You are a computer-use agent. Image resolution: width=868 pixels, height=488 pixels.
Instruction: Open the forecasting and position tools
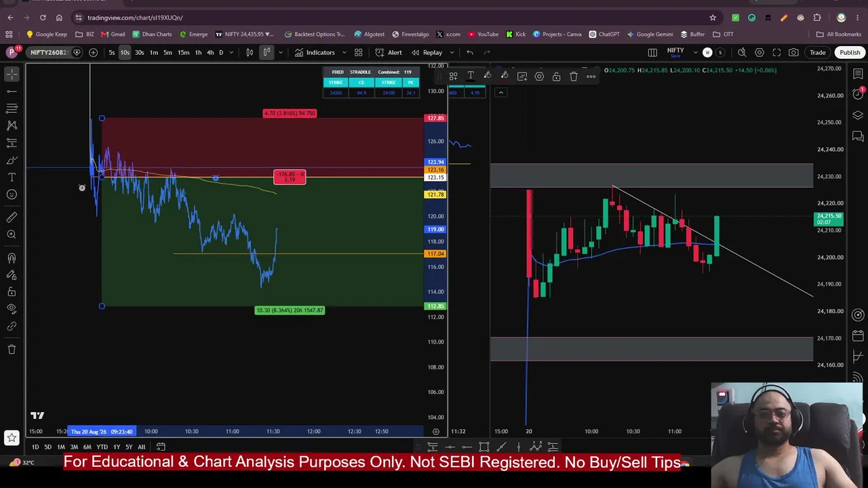click(12, 143)
